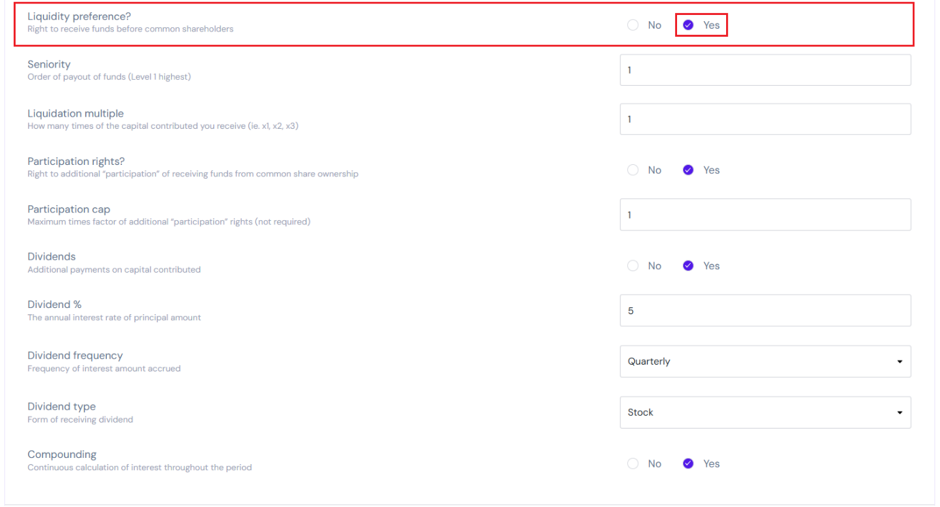Click 'Form of receiving dividend' description
Screen dimensions: 940x507
[80, 420]
